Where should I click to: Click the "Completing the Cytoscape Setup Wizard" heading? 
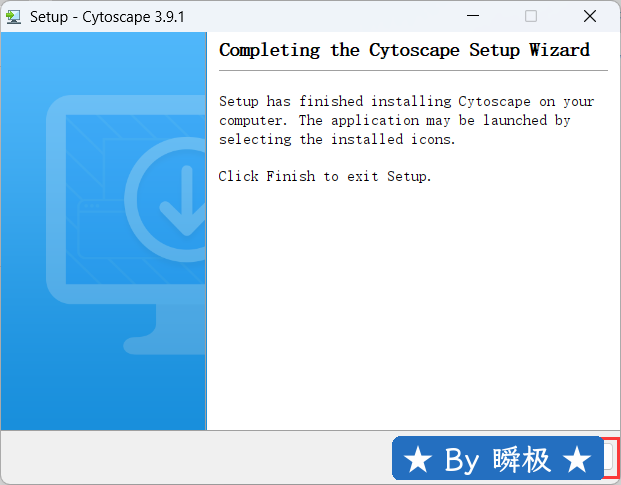tap(404, 50)
